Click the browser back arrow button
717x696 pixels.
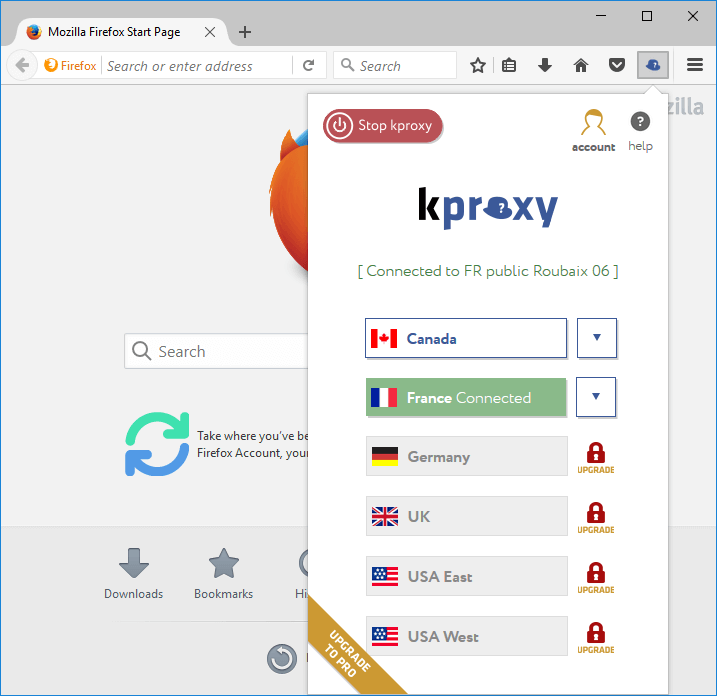coord(21,65)
